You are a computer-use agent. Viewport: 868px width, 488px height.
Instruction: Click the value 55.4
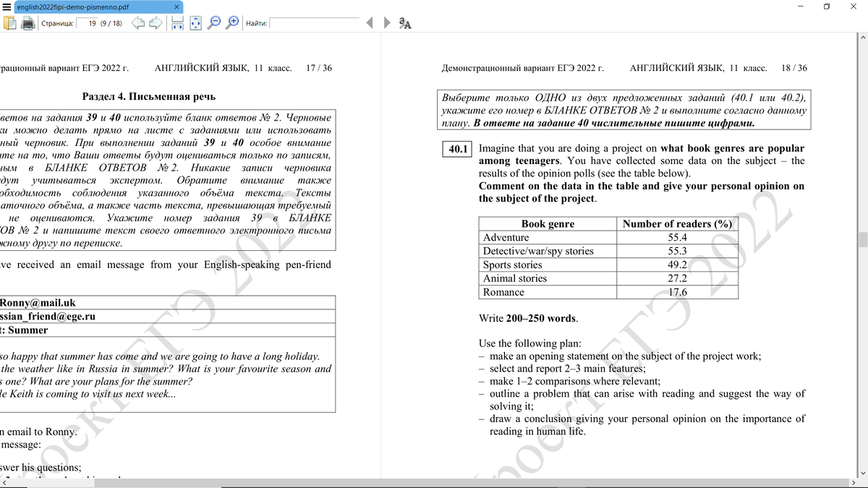click(x=677, y=237)
